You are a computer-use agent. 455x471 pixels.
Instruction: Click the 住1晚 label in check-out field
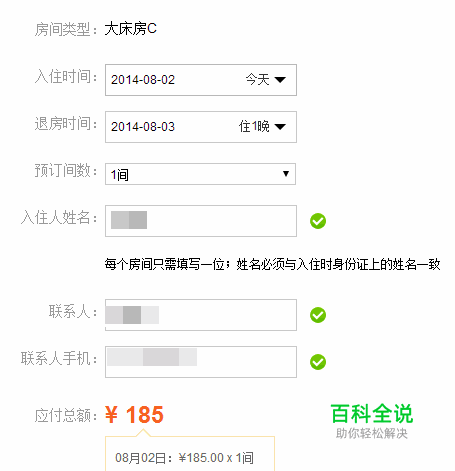pos(254,127)
